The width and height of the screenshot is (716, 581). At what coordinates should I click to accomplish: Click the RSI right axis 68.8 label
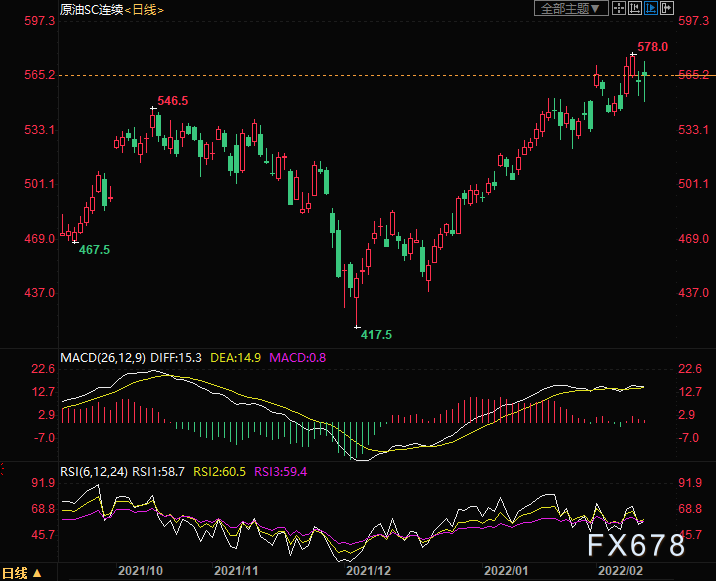690,508
